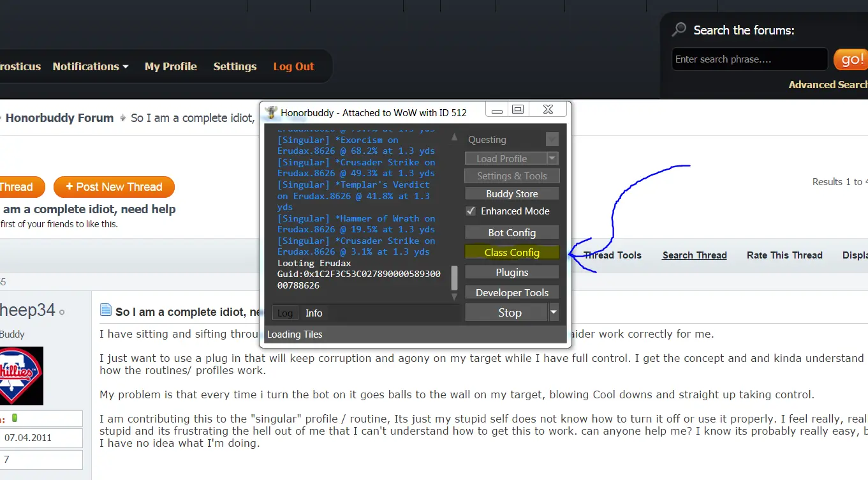The width and height of the screenshot is (868, 480).
Task: Click the search magnifier icon beside 'Search the forums'
Action: [x=679, y=29]
